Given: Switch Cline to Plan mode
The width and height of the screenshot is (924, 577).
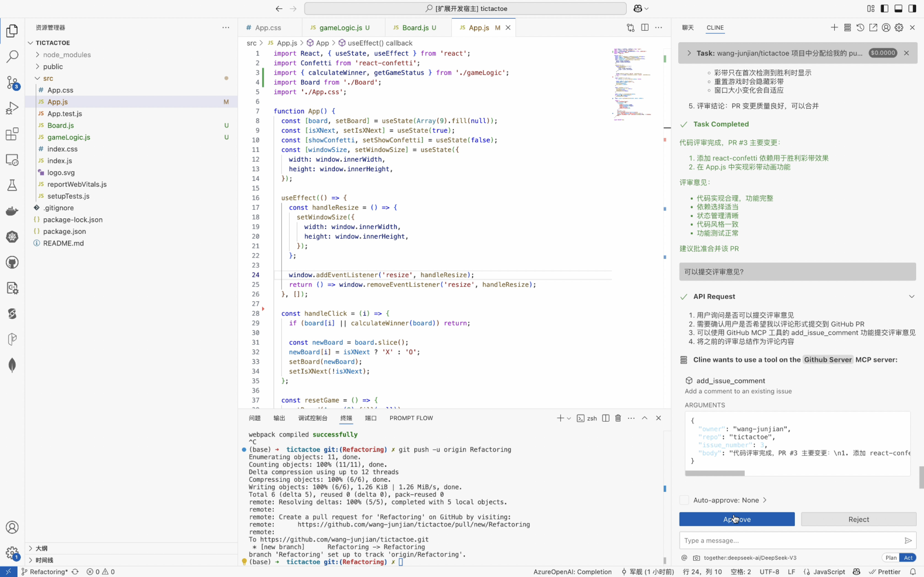Looking at the screenshot, I should (x=891, y=557).
